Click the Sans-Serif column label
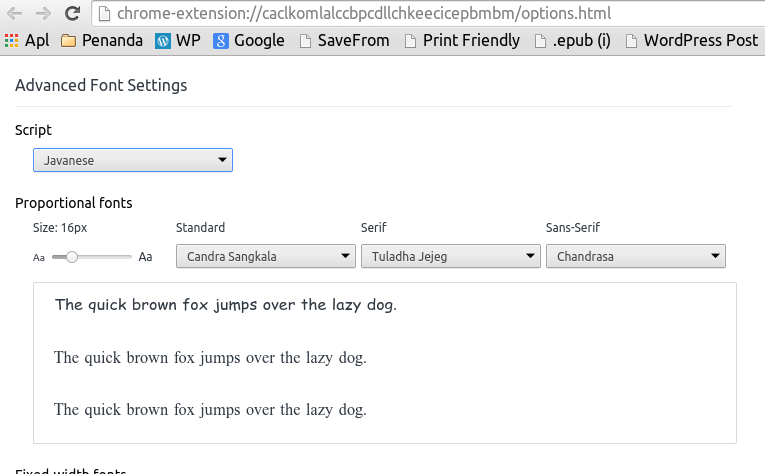The height and width of the screenshot is (474, 765). point(573,228)
